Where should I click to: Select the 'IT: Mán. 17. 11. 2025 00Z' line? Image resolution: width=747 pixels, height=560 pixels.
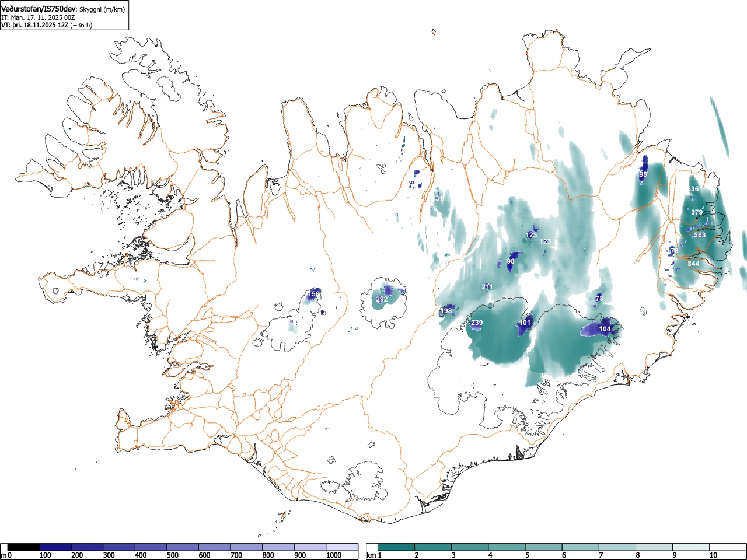pyautogui.click(x=38, y=17)
